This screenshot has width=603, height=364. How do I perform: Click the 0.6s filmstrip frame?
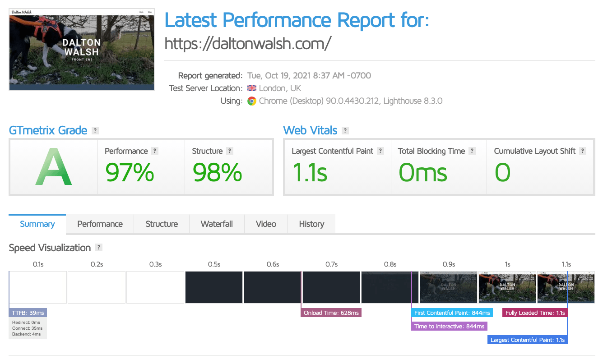(x=273, y=287)
